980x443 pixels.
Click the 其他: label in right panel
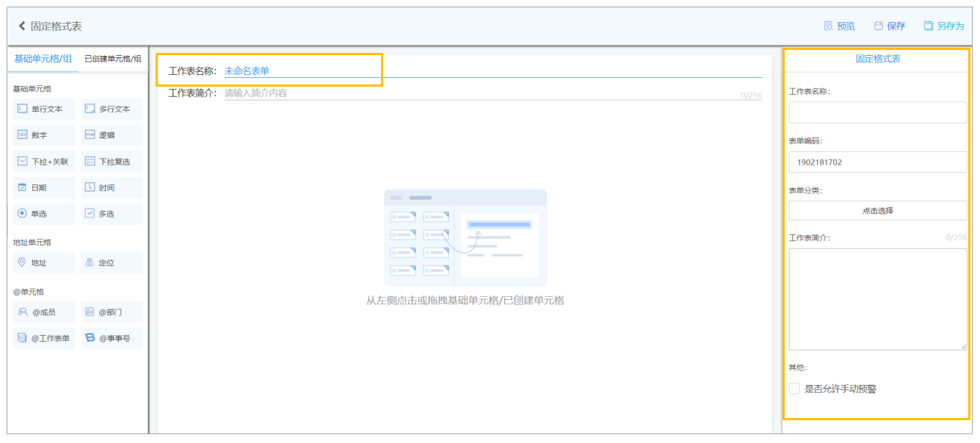click(x=798, y=367)
